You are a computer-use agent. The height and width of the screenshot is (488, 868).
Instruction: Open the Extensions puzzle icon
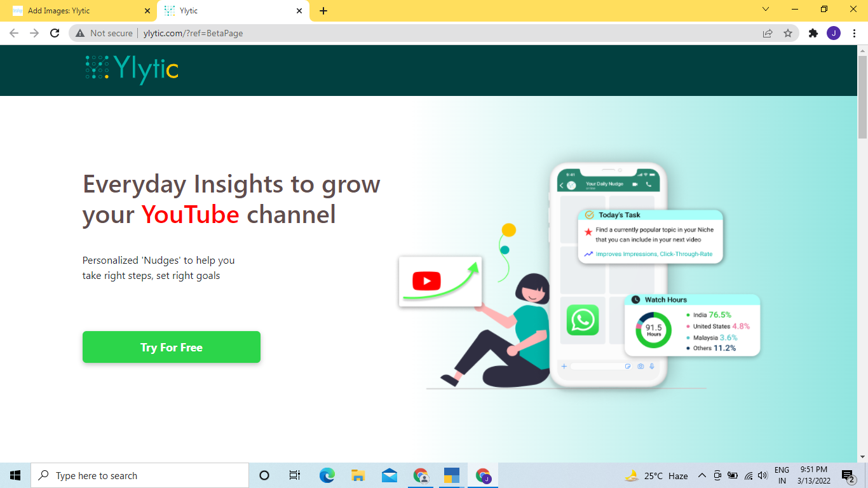(x=813, y=33)
